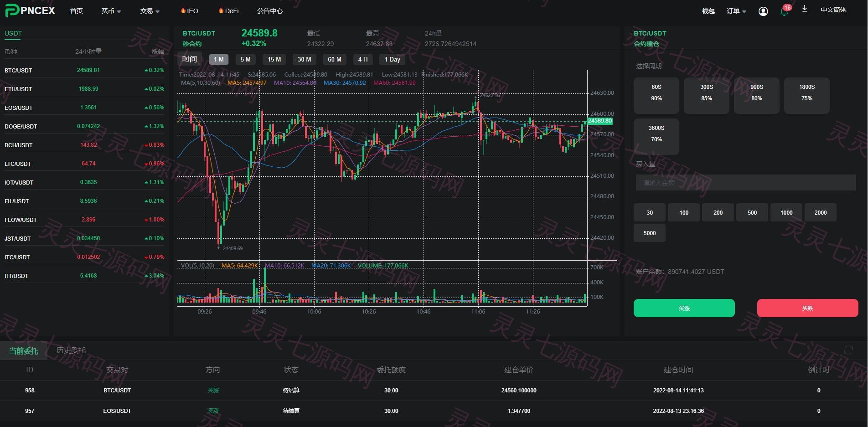The image size is (868, 427).
Task: Expand the 买币 dropdown menu
Action: (x=111, y=11)
